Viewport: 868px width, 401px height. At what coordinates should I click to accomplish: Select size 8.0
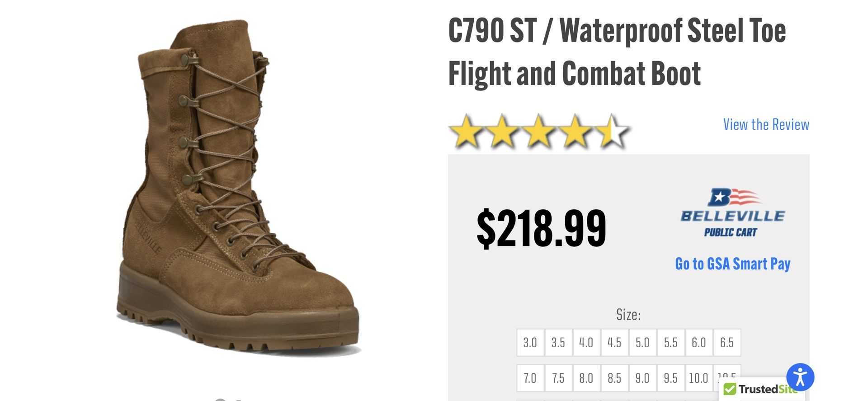(x=586, y=378)
